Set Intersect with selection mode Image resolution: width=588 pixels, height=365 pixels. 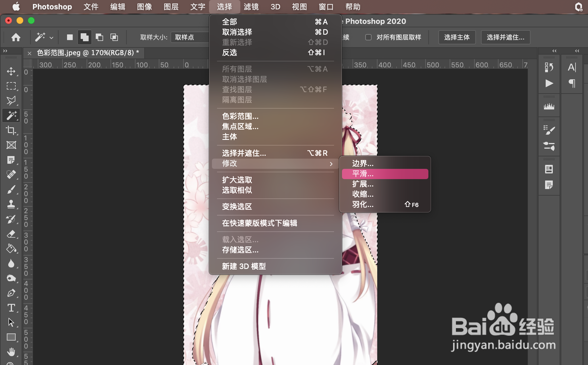114,37
